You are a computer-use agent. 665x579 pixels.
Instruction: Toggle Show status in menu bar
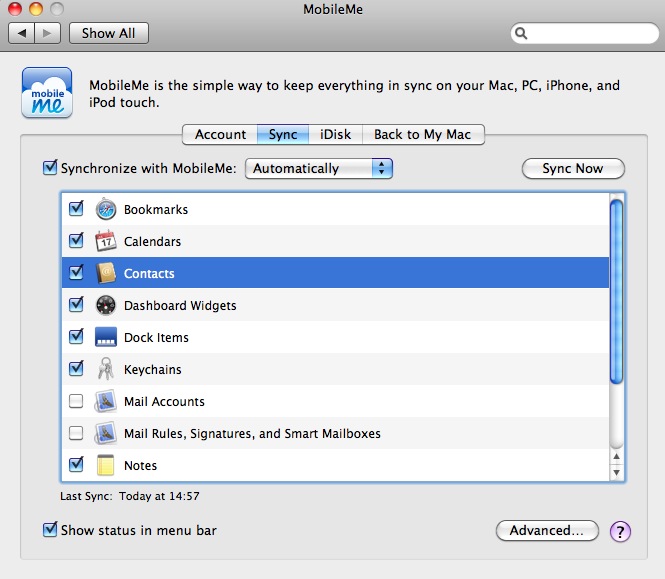click(x=50, y=530)
